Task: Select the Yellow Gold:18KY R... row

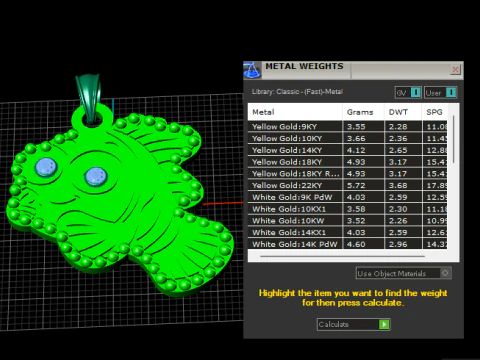Action: tap(347, 174)
